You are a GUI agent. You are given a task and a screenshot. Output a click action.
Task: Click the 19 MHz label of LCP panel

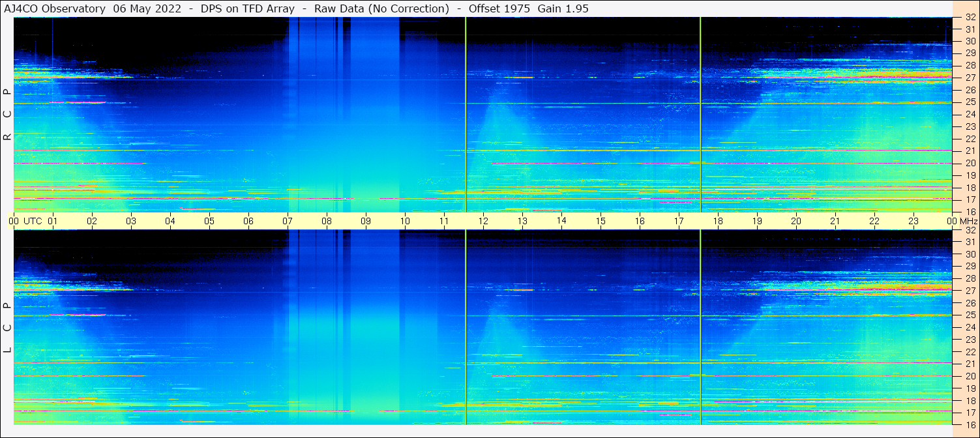coord(970,388)
